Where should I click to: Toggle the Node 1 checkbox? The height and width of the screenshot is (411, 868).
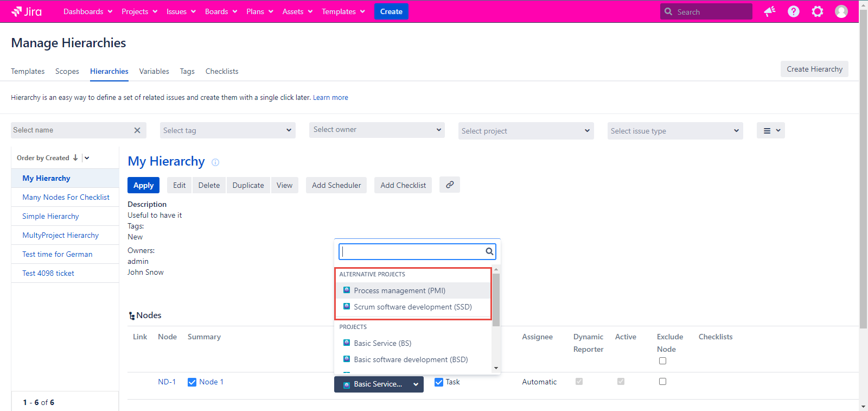pos(192,382)
